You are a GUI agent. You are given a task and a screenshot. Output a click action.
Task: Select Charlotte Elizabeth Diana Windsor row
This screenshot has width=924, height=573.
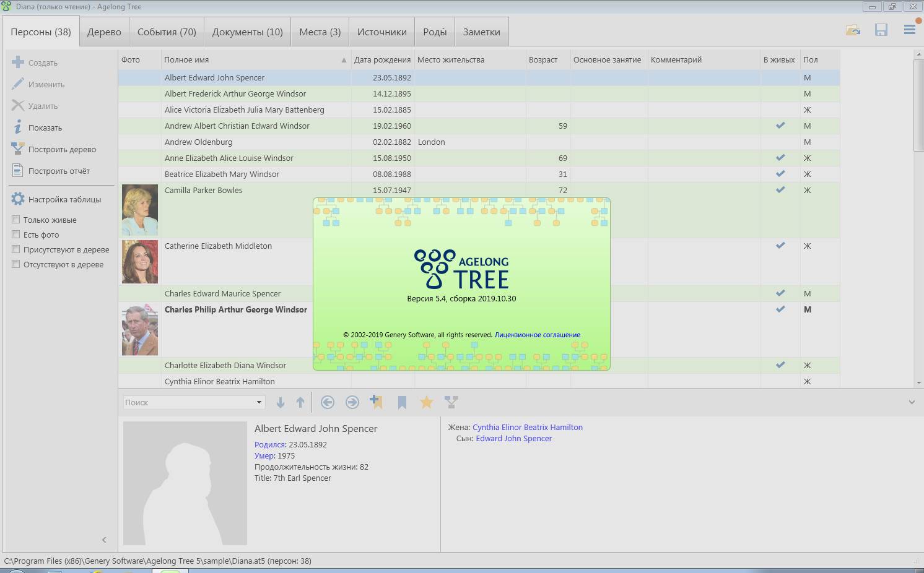[x=479, y=365]
